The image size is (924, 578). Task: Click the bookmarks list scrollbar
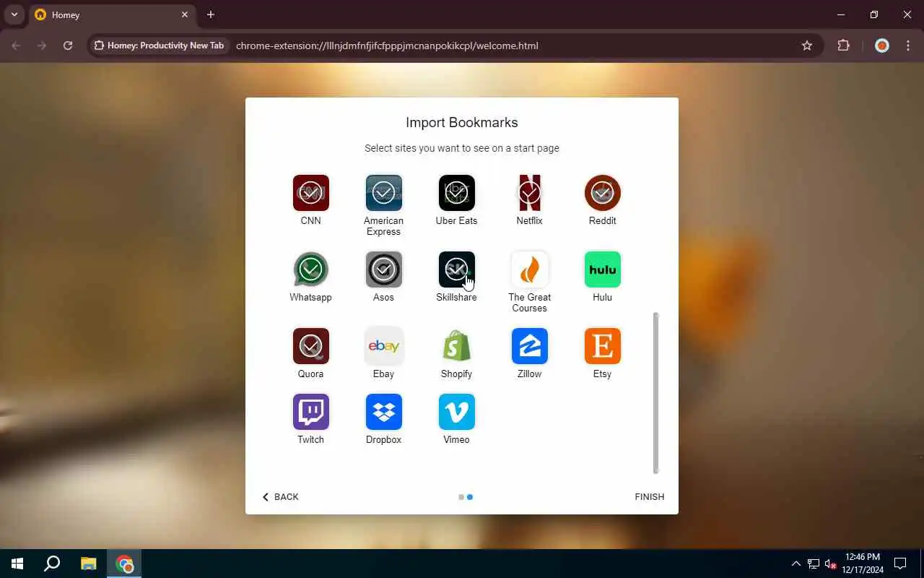(x=655, y=393)
